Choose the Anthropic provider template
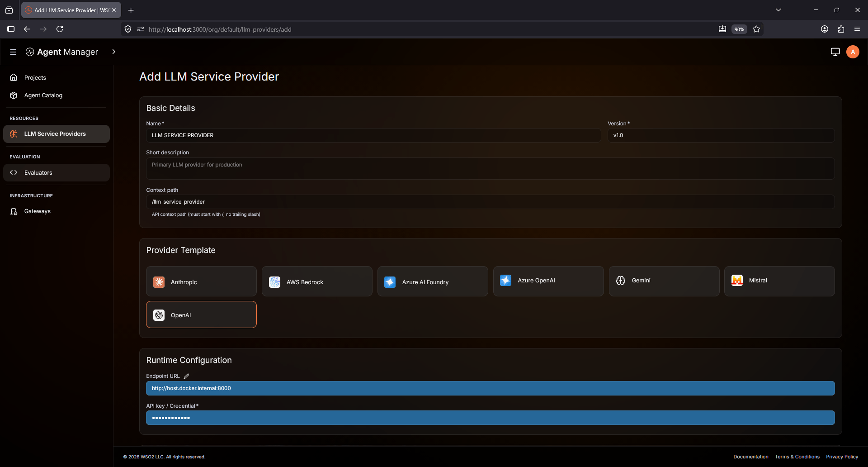The image size is (868, 467). 201,281
